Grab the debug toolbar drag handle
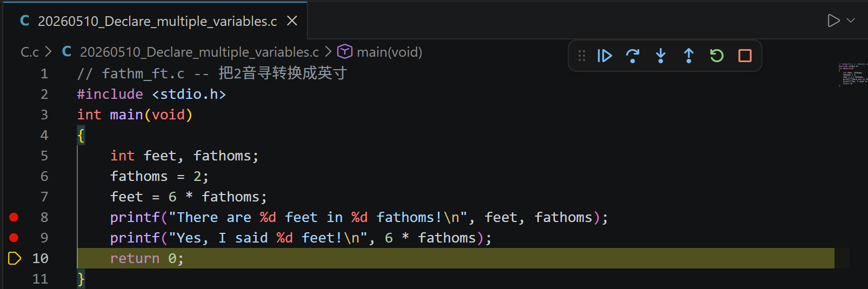This screenshot has width=868, height=289. [x=582, y=56]
